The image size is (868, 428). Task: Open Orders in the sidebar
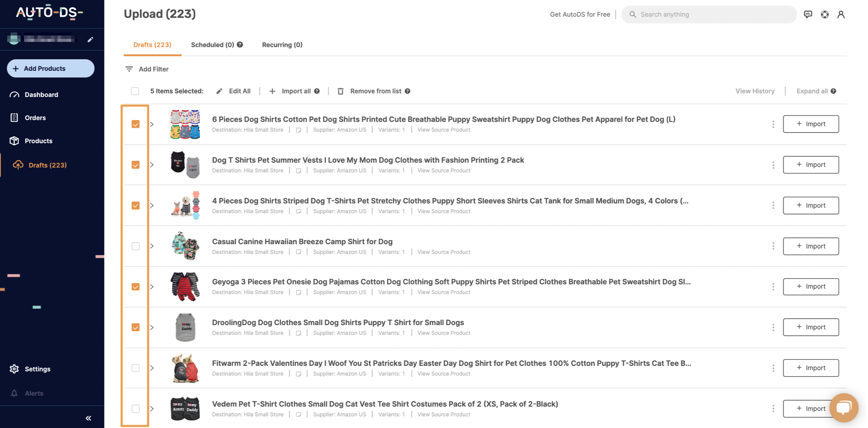click(x=35, y=118)
